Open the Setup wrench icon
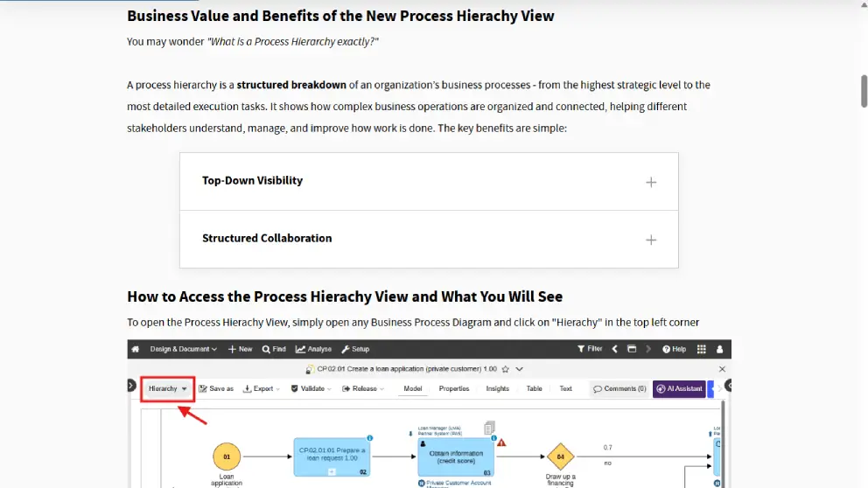This screenshot has width=868, height=488. click(x=345, y=349)
